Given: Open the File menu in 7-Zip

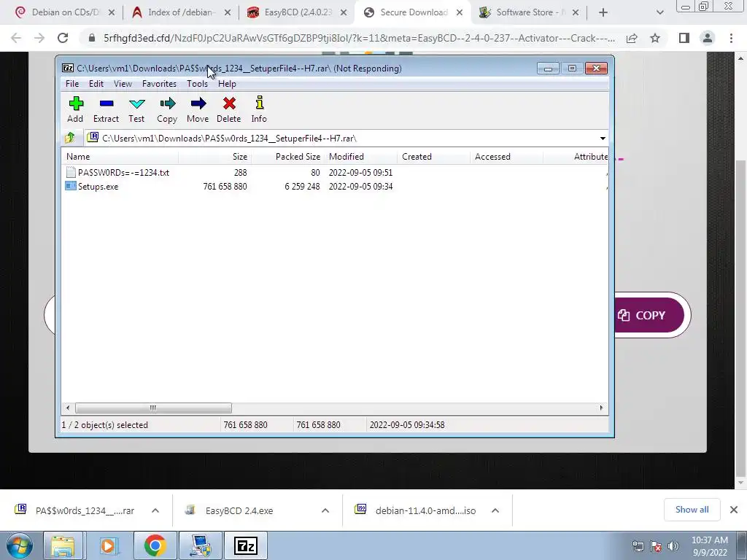Looking at the screenshot, I should (72, 84).
